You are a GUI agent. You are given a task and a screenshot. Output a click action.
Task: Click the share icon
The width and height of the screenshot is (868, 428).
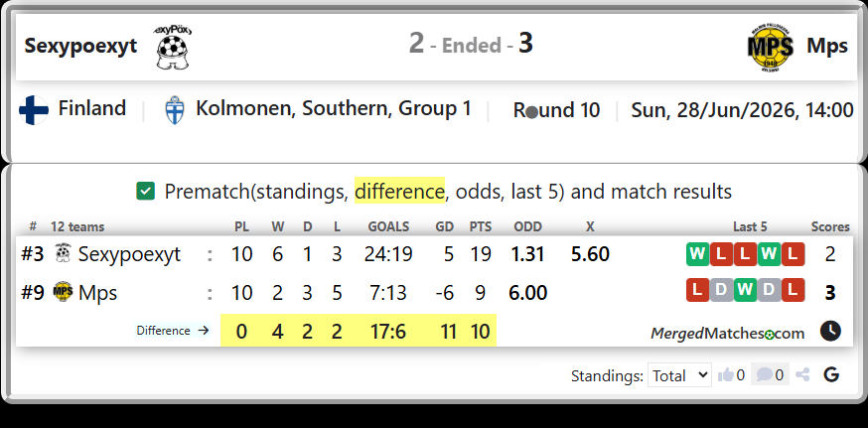pyautogui.click(x=802, y=374)
